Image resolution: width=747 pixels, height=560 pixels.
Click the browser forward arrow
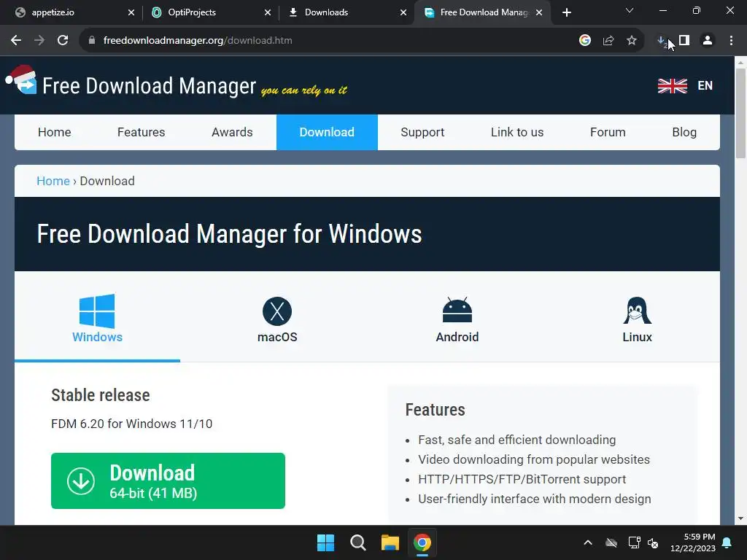tap(39, 41)
